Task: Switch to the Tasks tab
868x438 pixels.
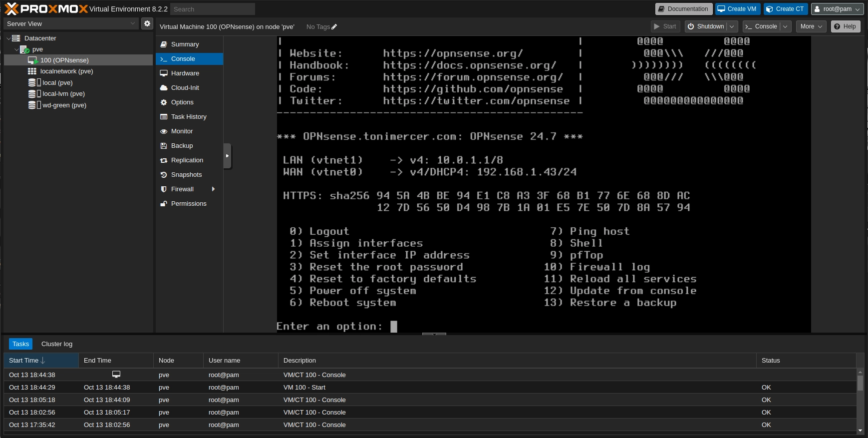Action: [x=20, y=344]
